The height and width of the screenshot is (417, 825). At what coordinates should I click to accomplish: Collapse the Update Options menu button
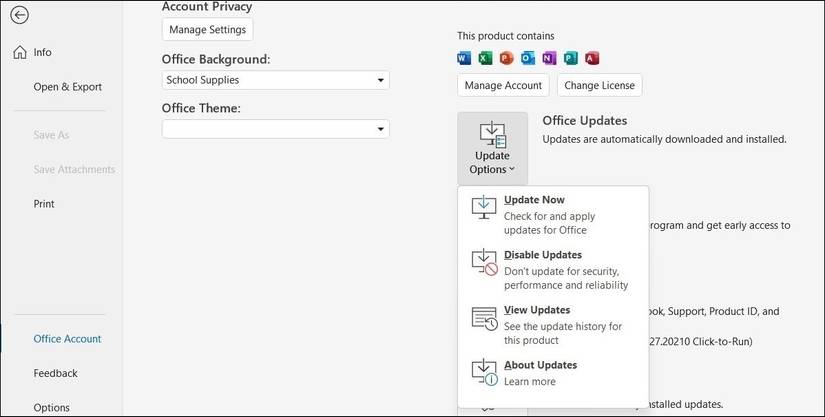(492, 147)
